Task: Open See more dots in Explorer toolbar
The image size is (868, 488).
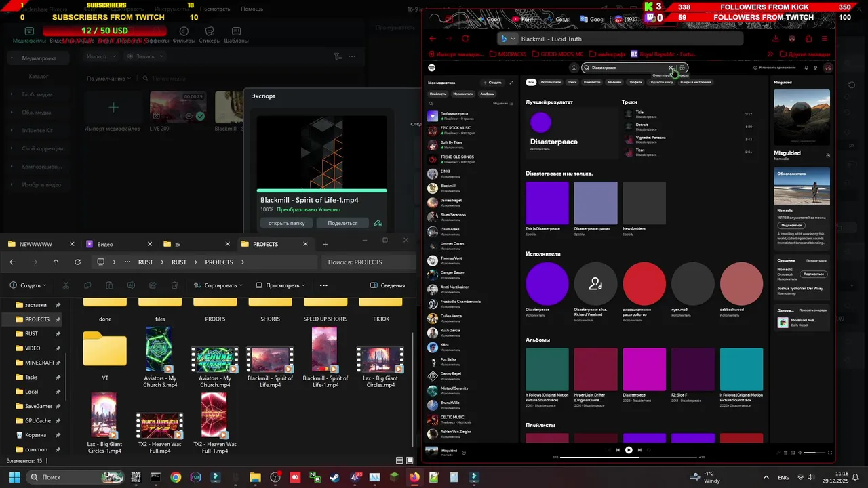Action: point(323,285)
